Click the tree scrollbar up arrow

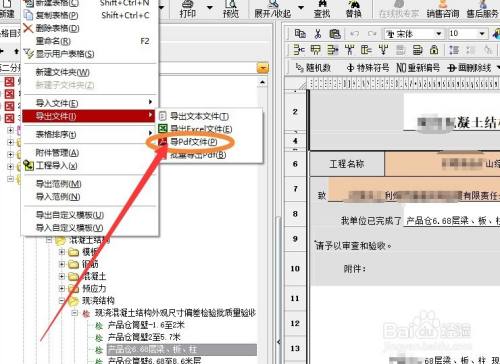coord(263,82)
